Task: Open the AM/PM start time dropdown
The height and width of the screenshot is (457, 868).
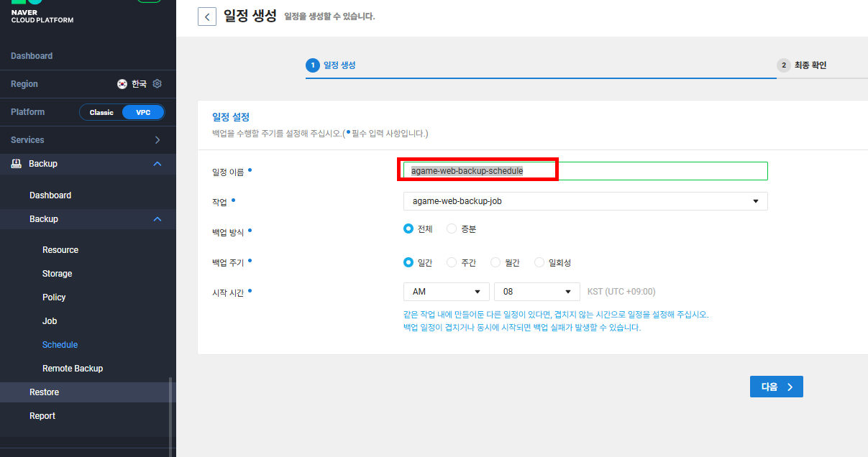Action: coord(446,292)
